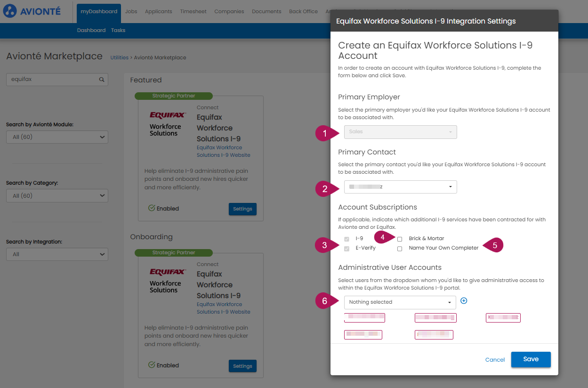Open the Primary Contact dropdown
Image resolution: width=588 pixels, height=388 pixels.
(x=400, y=186)
